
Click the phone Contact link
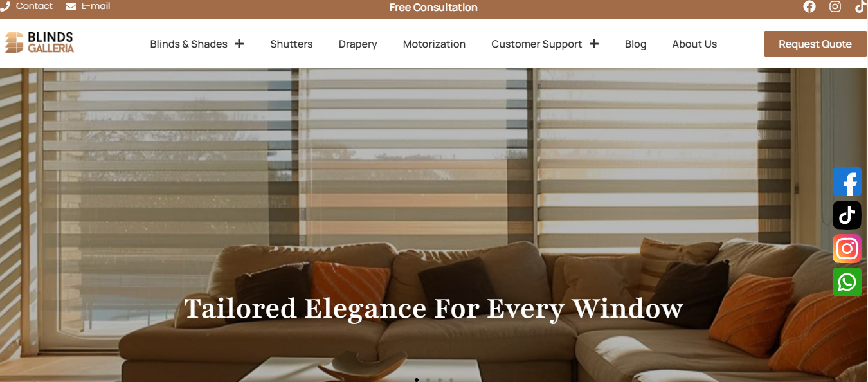(26, 6)
